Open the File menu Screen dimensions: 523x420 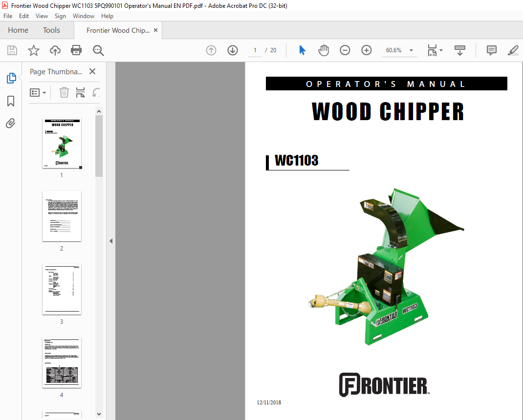coord(8,16)
